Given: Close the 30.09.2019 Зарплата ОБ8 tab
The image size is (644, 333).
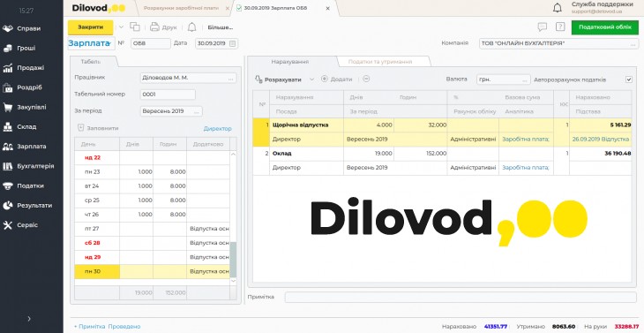Looking at the screenshot, I should click(327, 8).
